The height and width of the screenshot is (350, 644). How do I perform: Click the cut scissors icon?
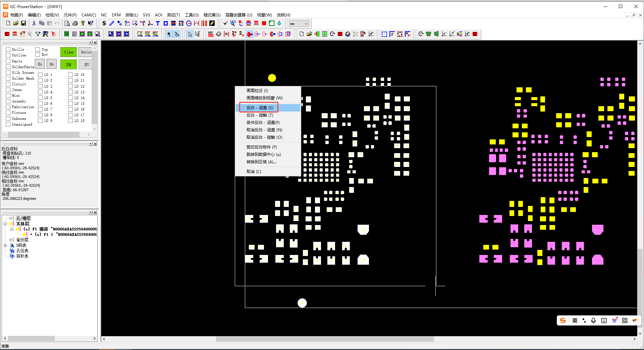point(34,24)
